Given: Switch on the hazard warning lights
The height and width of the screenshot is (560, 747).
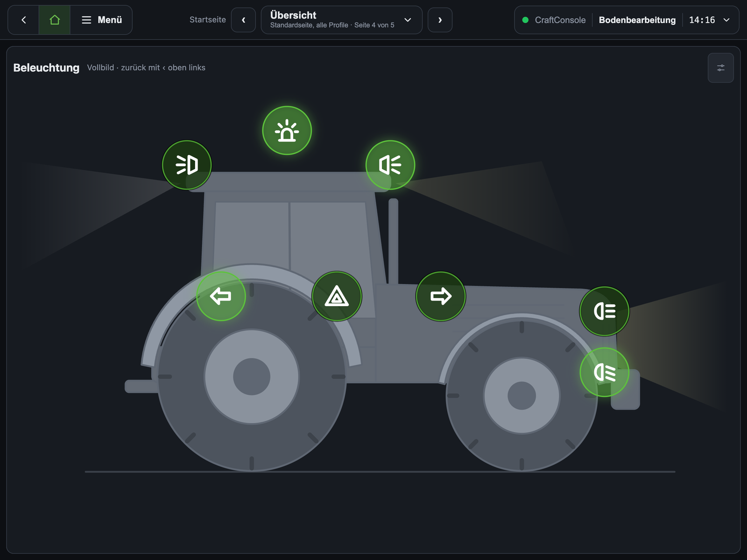Looking at the screenshot, I should [x=337, y=296].
